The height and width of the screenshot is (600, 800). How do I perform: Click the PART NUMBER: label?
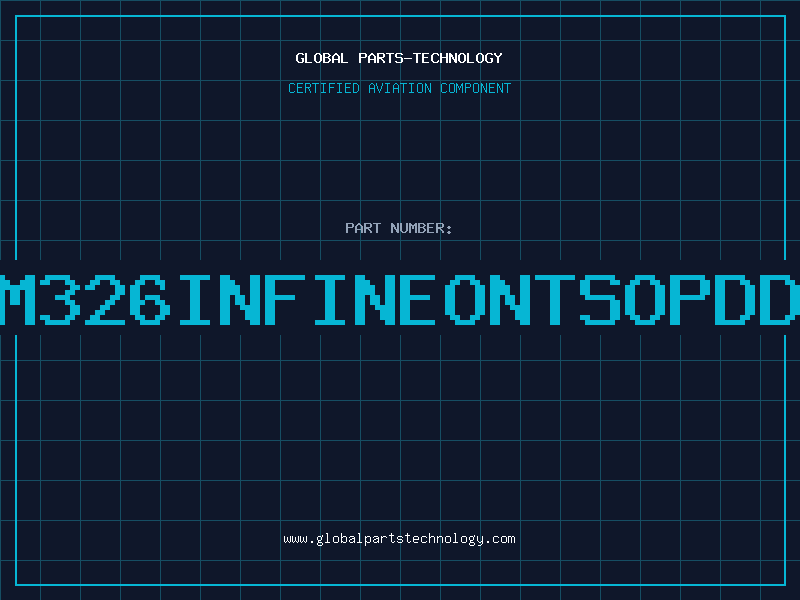click(399, 228)
